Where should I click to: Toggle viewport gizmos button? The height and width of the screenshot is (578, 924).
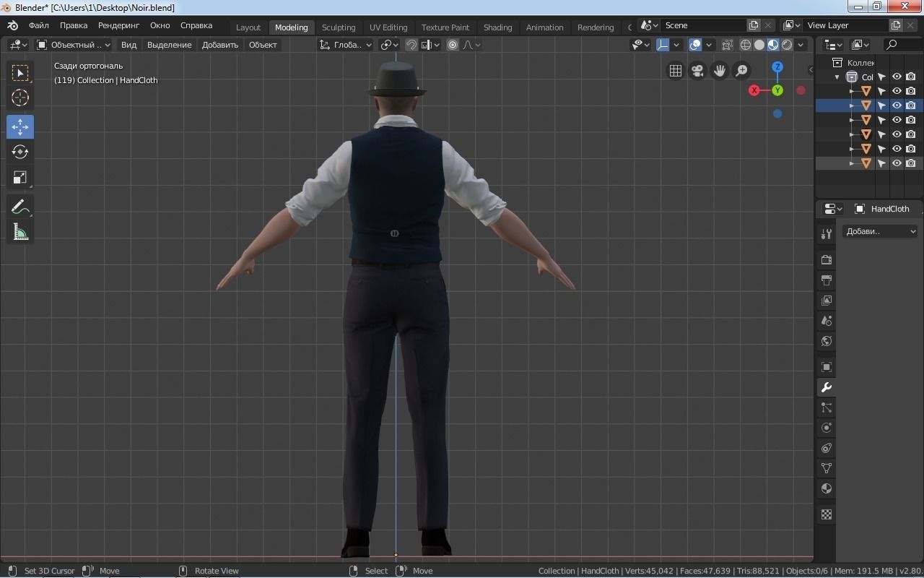pos(663,45)
